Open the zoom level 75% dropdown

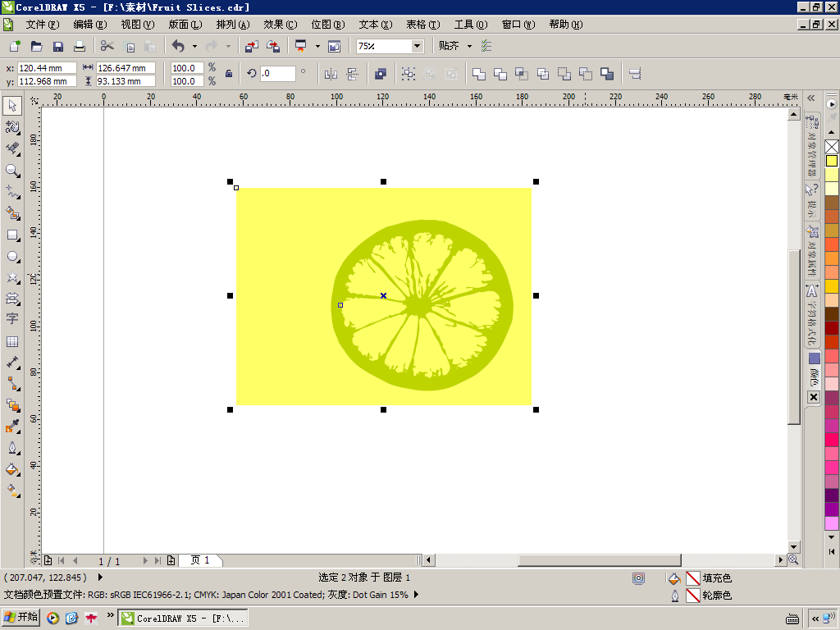417,46
